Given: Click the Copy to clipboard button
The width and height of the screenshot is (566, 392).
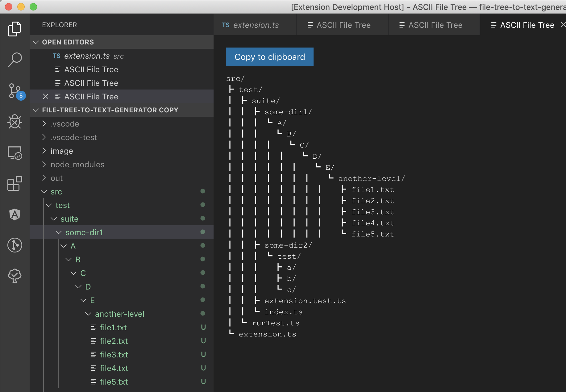Looking at the screenshot, I should click(x=270, y=57).
